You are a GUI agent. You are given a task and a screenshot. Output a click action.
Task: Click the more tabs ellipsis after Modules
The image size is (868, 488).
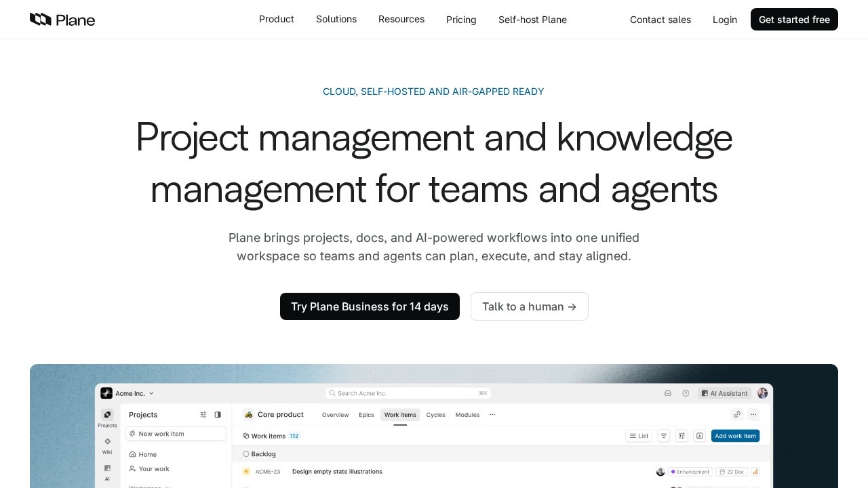point(492,415)
